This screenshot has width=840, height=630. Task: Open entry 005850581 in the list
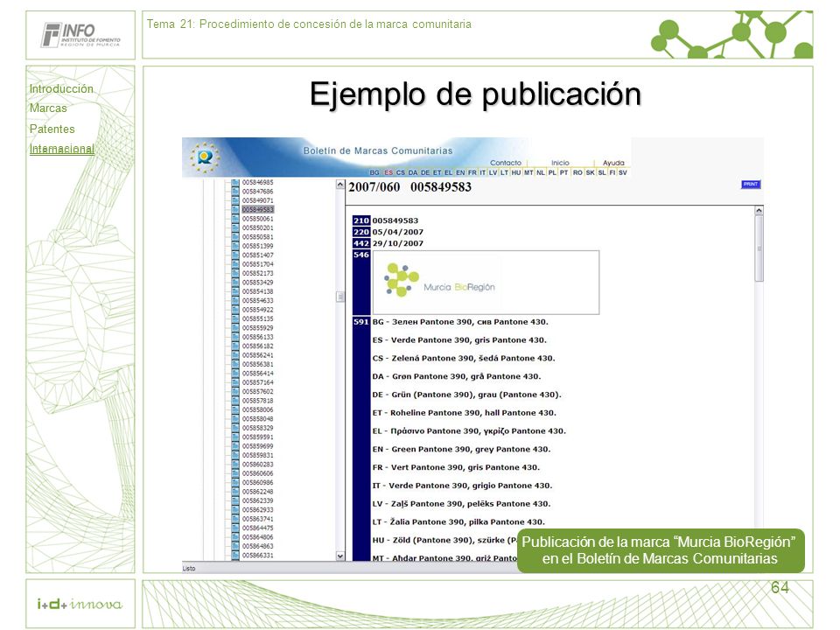click(257, 237)
